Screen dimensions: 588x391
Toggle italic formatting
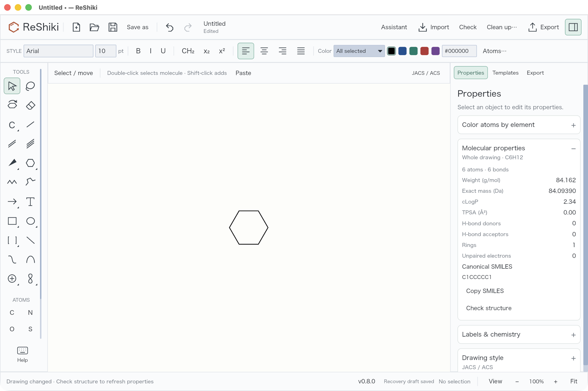[x=151, y=51]
